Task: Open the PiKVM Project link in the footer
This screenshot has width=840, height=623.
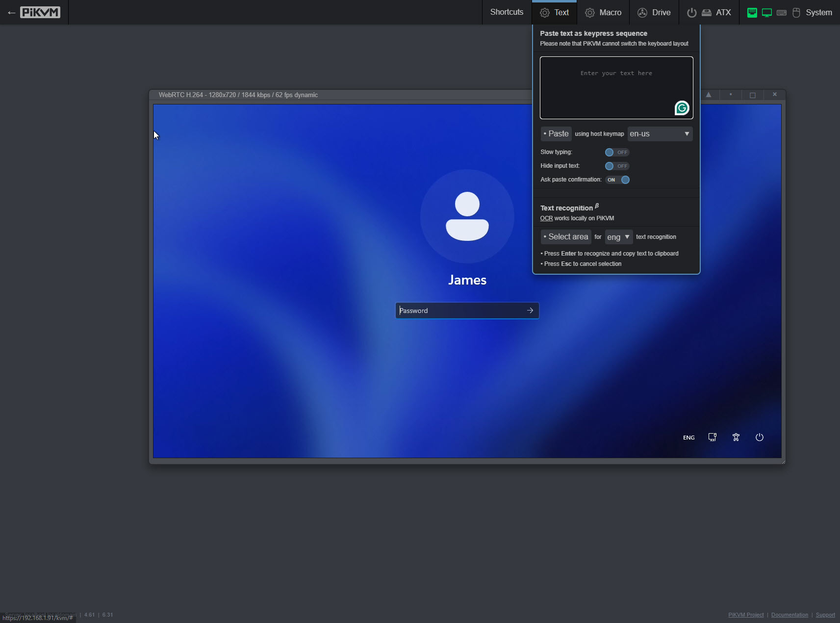Action: [745, 615]
